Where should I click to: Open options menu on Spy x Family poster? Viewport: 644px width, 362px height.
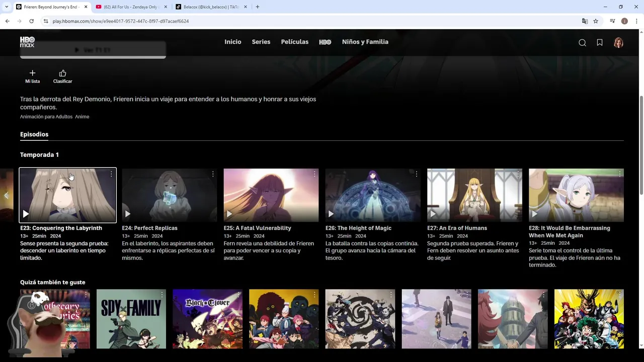[x=162, y=295]
